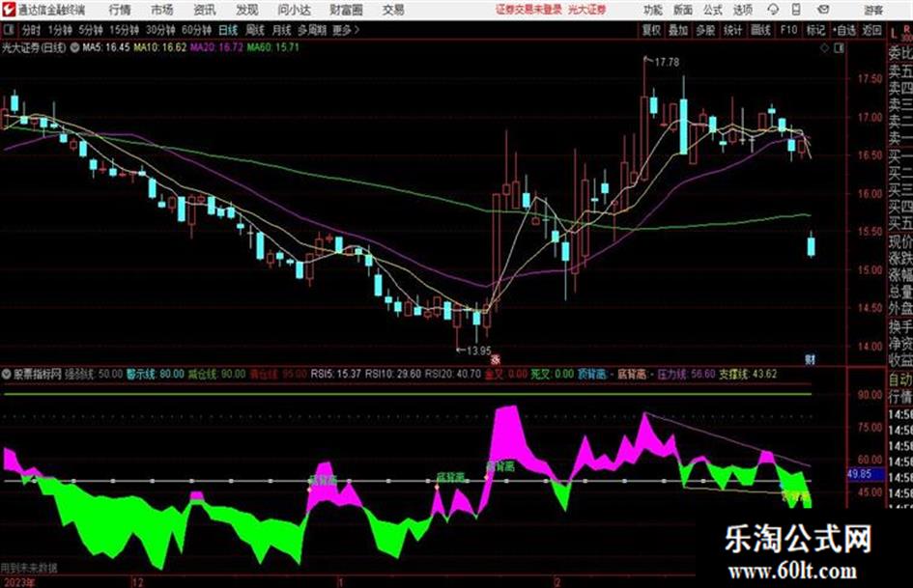
Task: Toggle the side panel icon beside the diamond
Action: [839, 48]
